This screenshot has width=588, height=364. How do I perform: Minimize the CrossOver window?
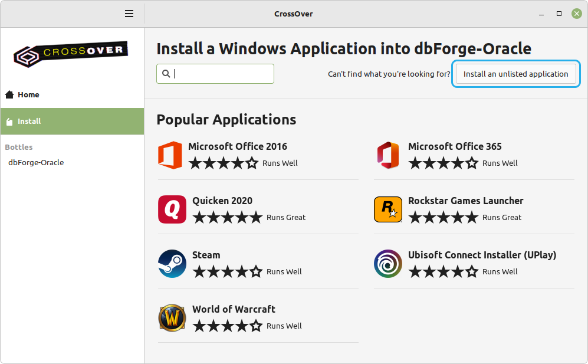(541, 14)
